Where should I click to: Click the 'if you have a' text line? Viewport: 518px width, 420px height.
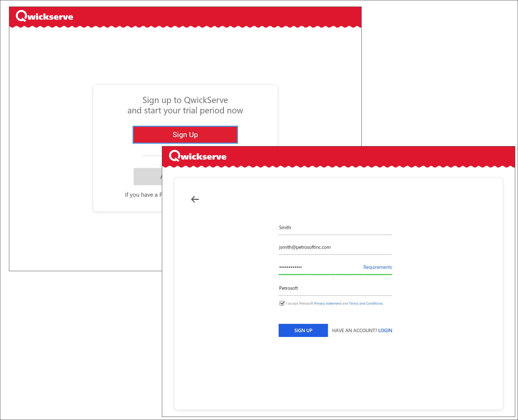tap(143, 195)
